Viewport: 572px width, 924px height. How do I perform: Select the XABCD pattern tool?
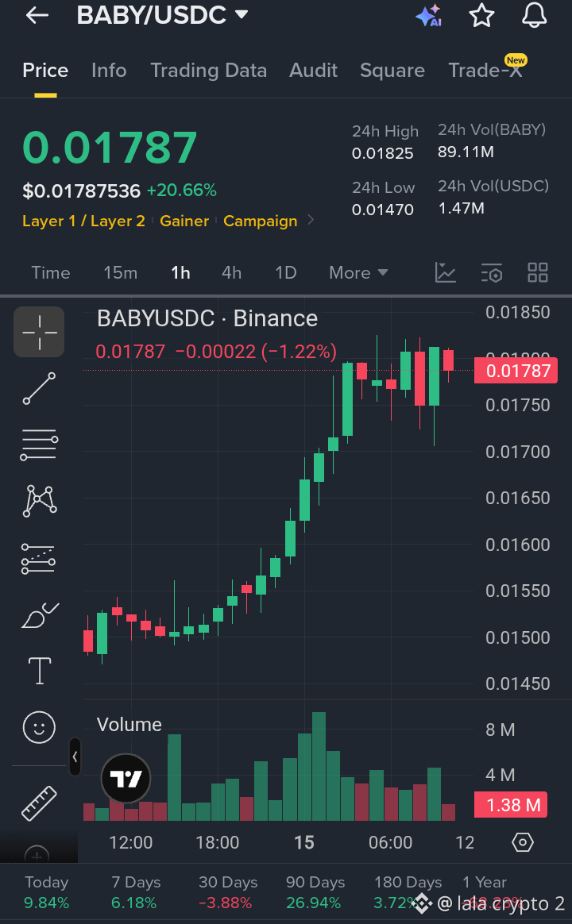39,502
